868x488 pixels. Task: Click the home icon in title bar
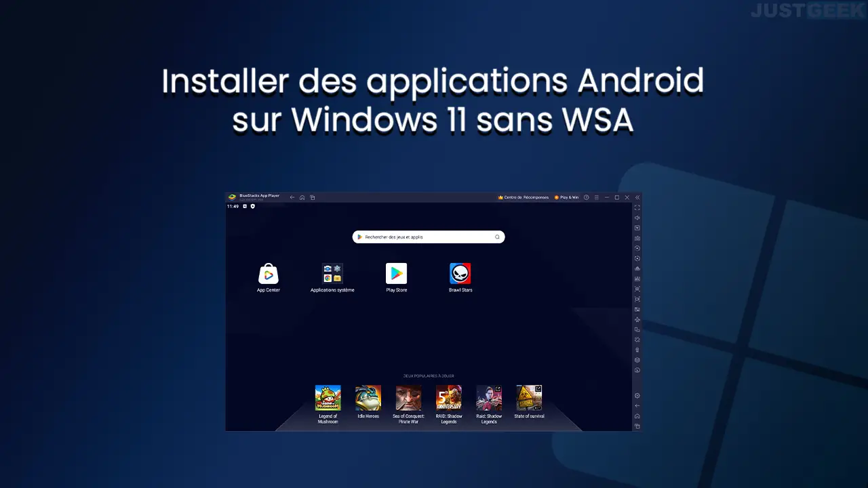coord(302,197)
